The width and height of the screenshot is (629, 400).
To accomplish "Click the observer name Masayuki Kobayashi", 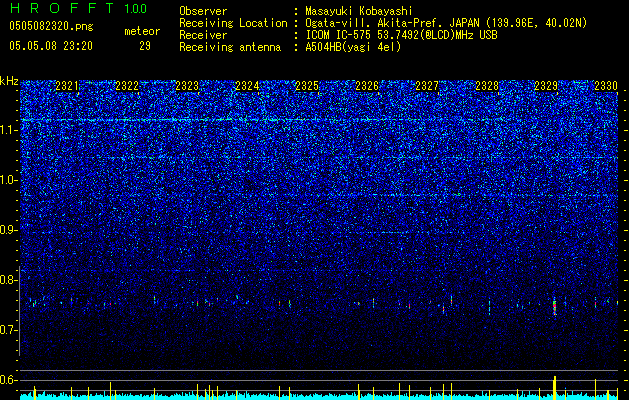I will (359, 11).
